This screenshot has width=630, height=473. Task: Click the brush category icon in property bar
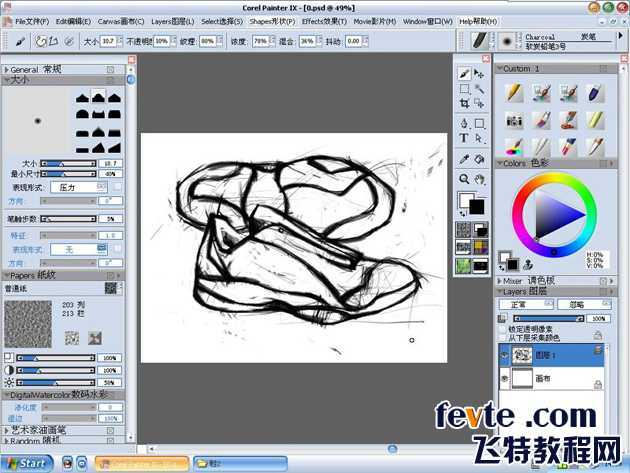479,41
